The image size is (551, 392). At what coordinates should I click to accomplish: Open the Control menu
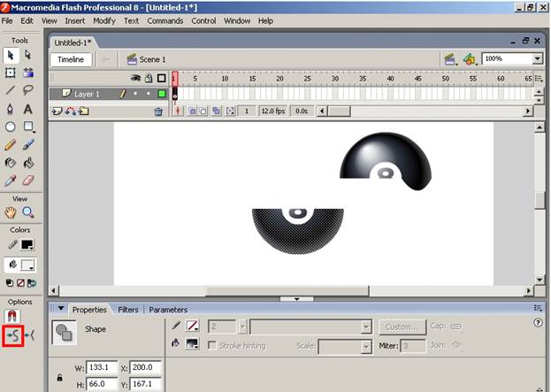click(203, 21)
